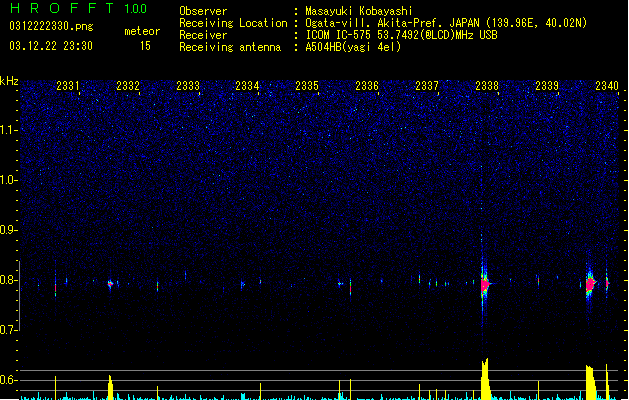Select observer name Masayuki Kobayashi

click(359, 11)
